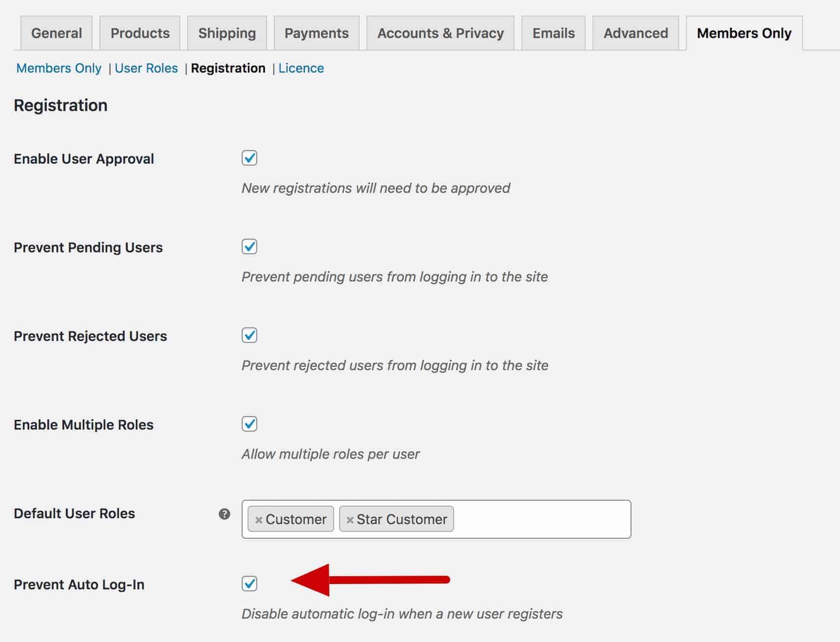This screenshot has height=642, width=840.
Task: Remove the Customer role tag
Action: pos(258,519)
